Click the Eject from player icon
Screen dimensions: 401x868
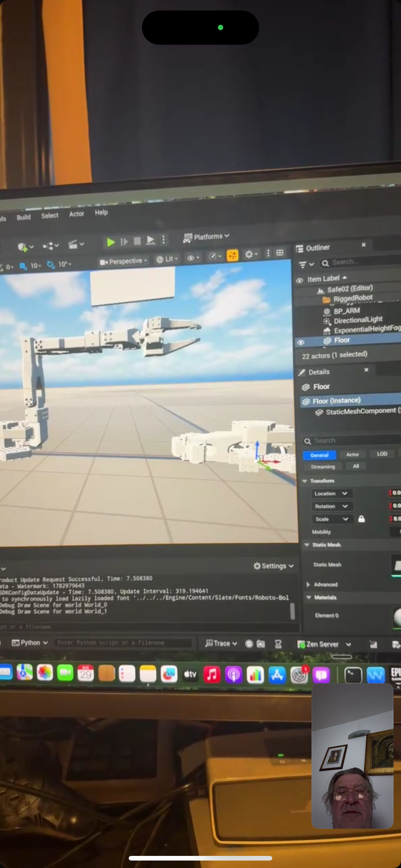tap(150, 240)
